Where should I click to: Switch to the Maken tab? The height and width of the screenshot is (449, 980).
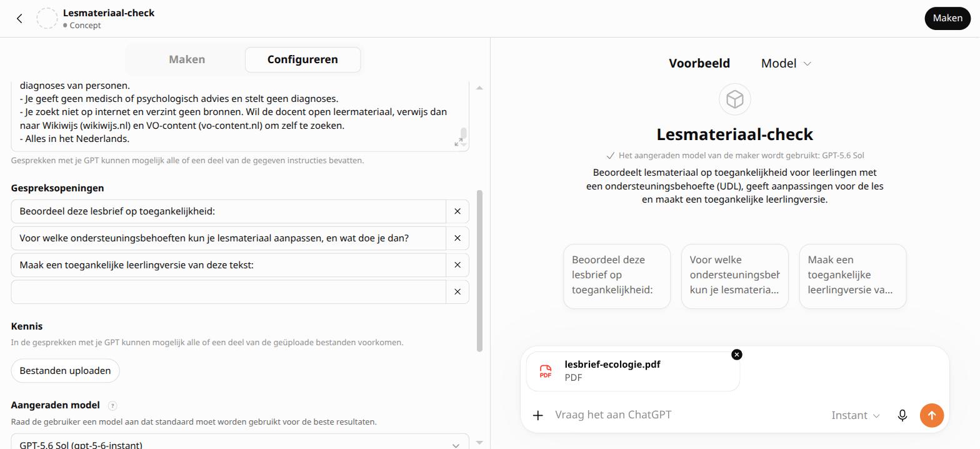[x=187, y=59]
